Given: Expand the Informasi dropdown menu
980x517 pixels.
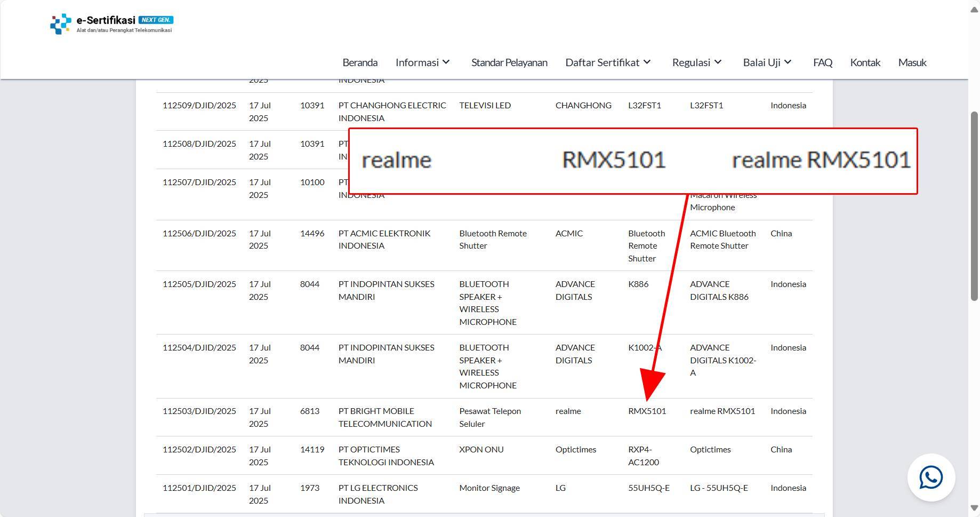Looking at the screenshot, I should coord(423,62).
